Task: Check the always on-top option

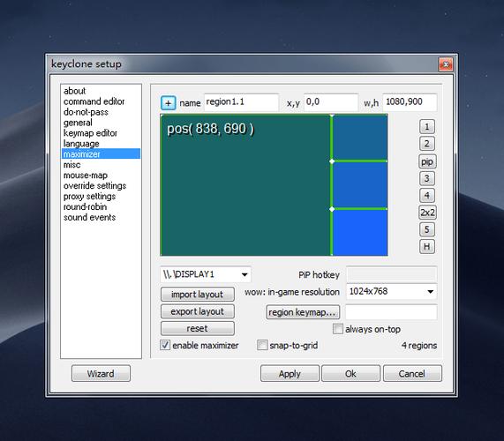Action: coord(338,329)
